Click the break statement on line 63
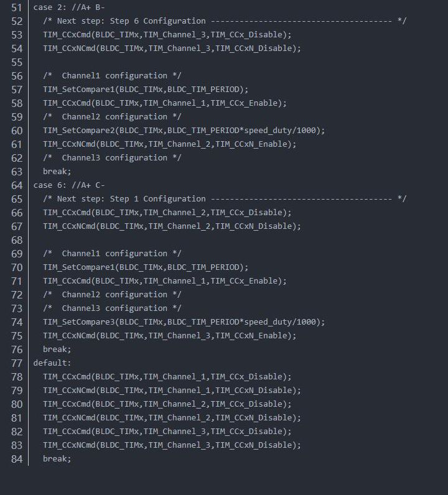 (57, 172)
